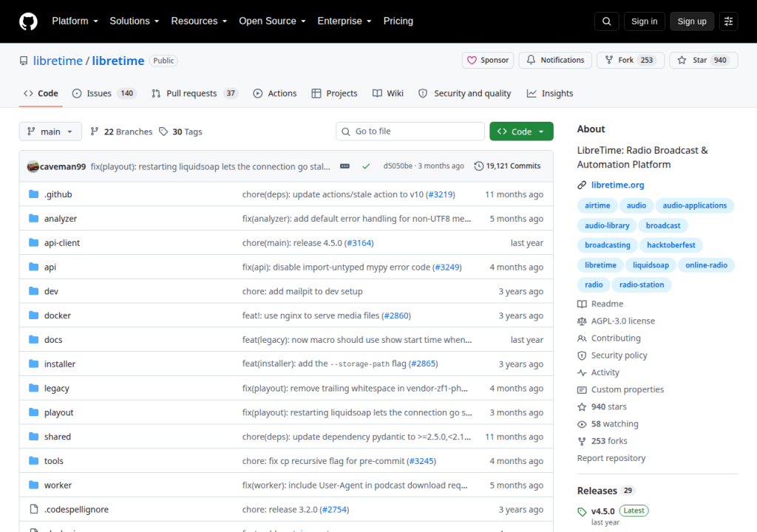Viewport: 757px width, 532px height.
Task: Click the green commit status checkmark
Action: coord(366,166)
